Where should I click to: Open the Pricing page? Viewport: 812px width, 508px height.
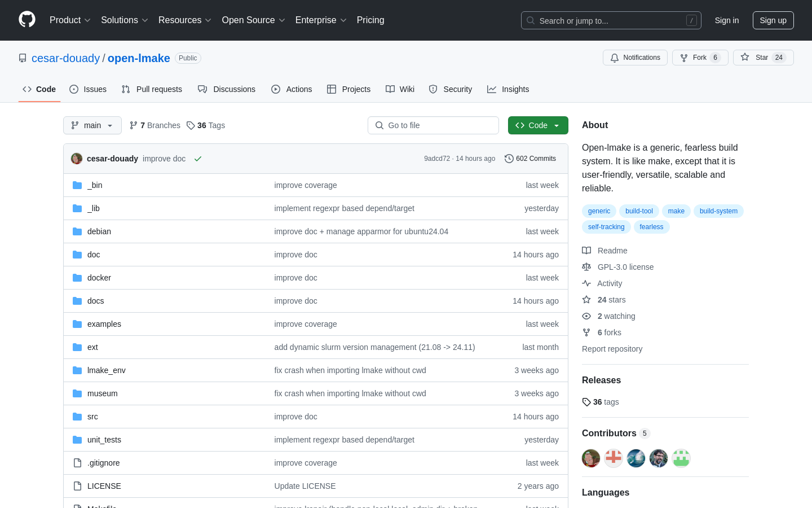[x=370, y=20]
